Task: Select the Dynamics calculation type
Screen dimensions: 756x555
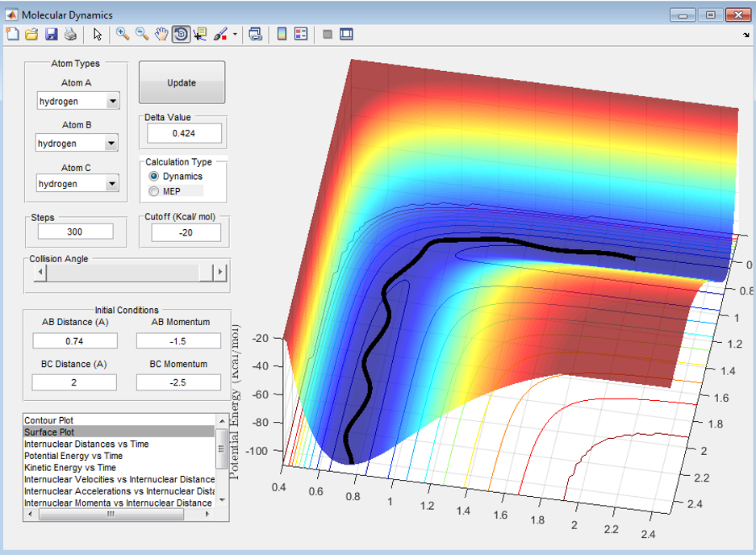Action: pyautogui.click(x=154, y=176)
